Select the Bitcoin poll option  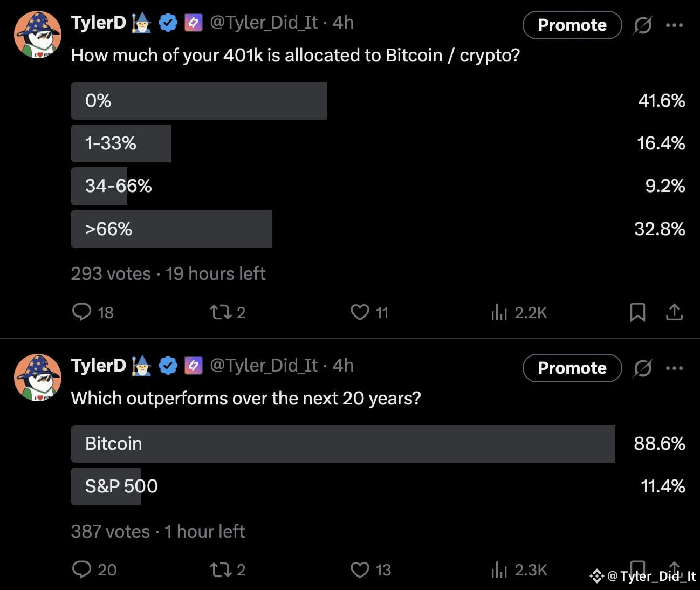[378, 443]
